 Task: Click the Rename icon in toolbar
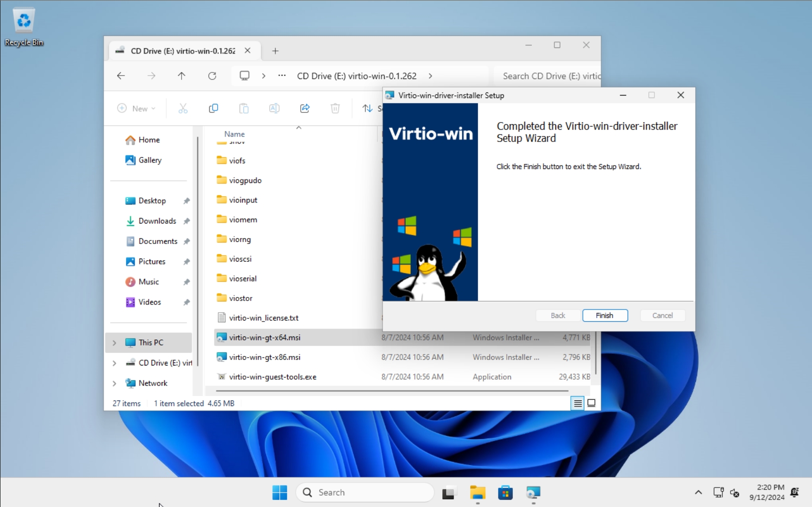(x=274, y=108)
